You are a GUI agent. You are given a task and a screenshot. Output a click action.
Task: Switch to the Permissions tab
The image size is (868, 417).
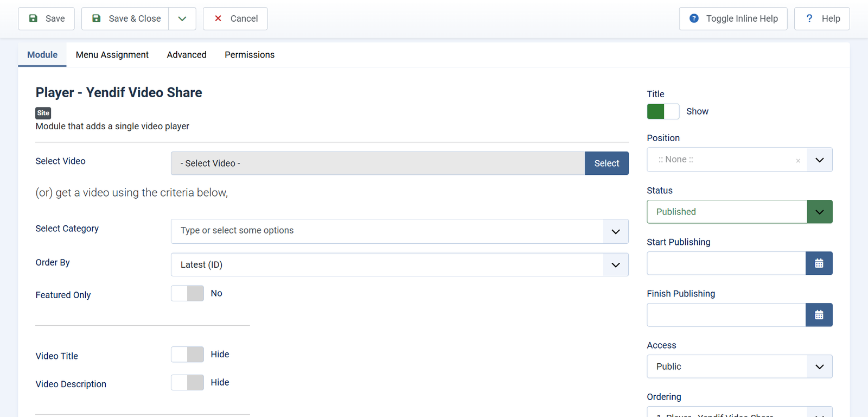(x=250, y=55)
